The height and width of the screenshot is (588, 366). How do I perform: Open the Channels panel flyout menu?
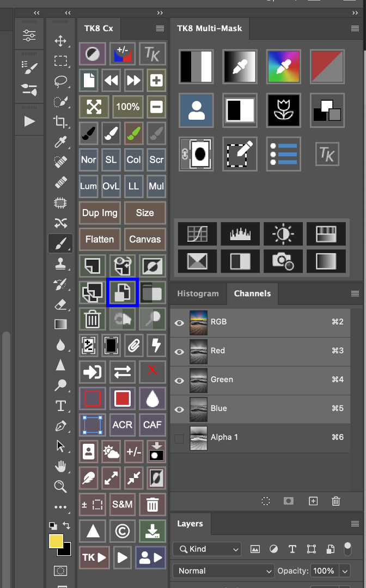[355, 293]
